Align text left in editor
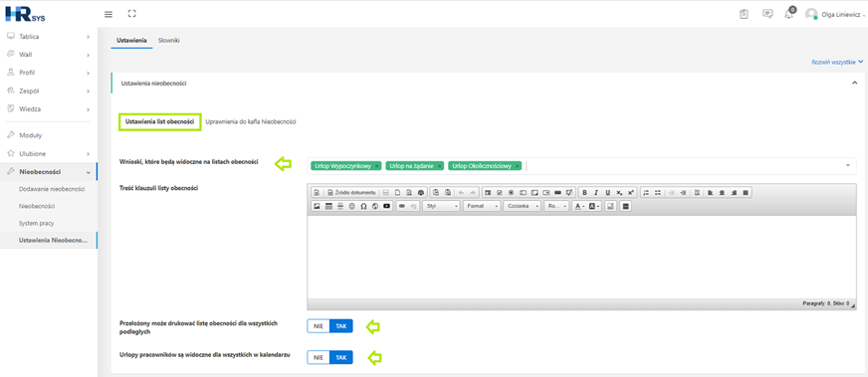The width and height of the screenshot is (868, 377). coord(711,192)
